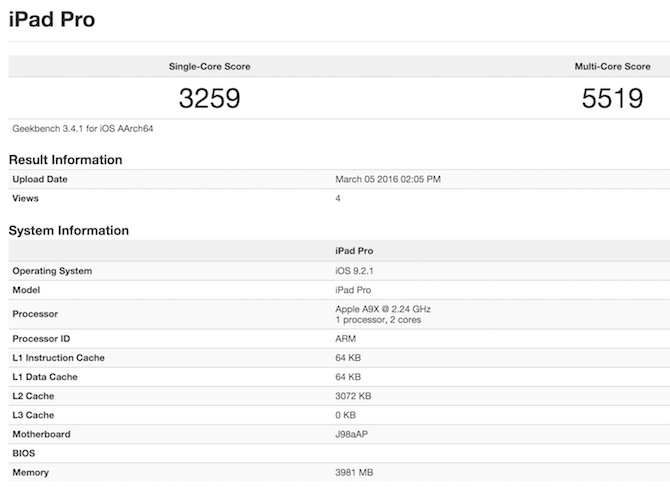Click the System Information section heading
This screenshot has width=670, height=490.
coord(68,231)
